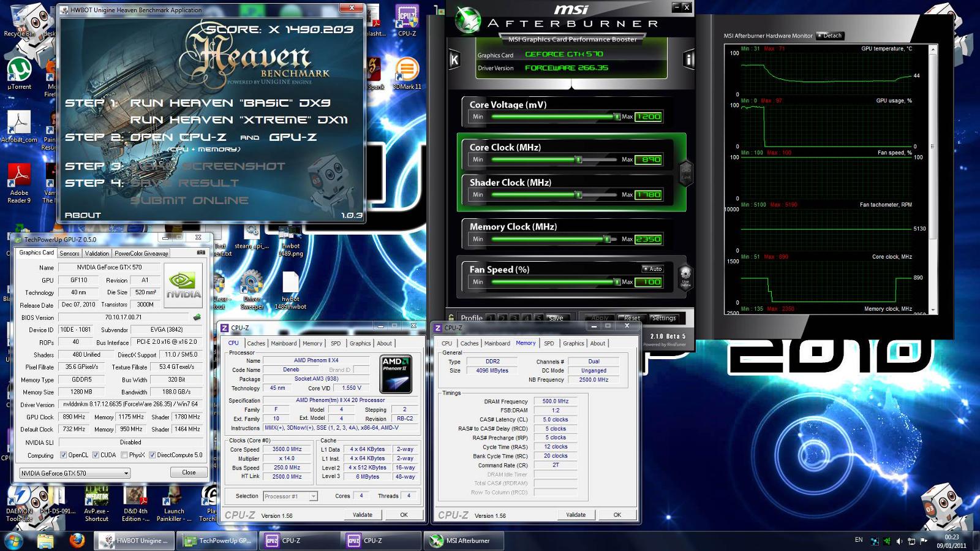Open the GPU selection dropdown in GPU-Z
This screenshot has width=980, height=551.
(x=75, y=473)
